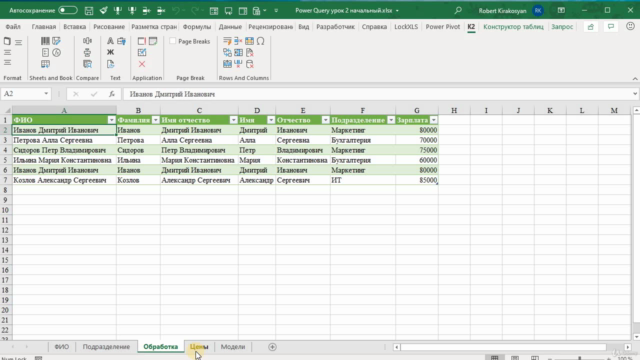
Task: Switch to the Вставка tab
Action: pos(75,27)
